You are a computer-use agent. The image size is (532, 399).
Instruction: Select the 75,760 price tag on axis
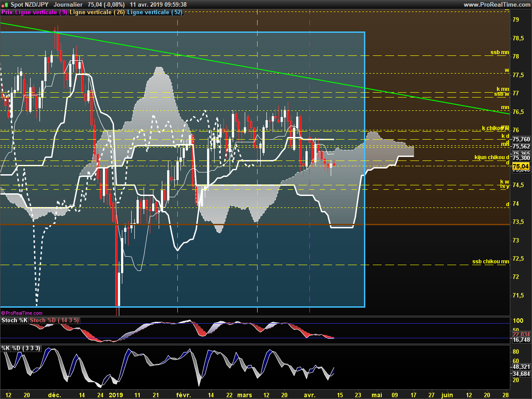pyautogui.click(x=521, y=139)
